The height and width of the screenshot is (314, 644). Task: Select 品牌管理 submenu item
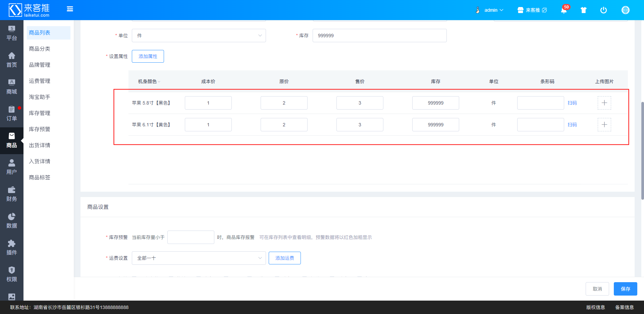pyautogui.click(x=49, y=65)
